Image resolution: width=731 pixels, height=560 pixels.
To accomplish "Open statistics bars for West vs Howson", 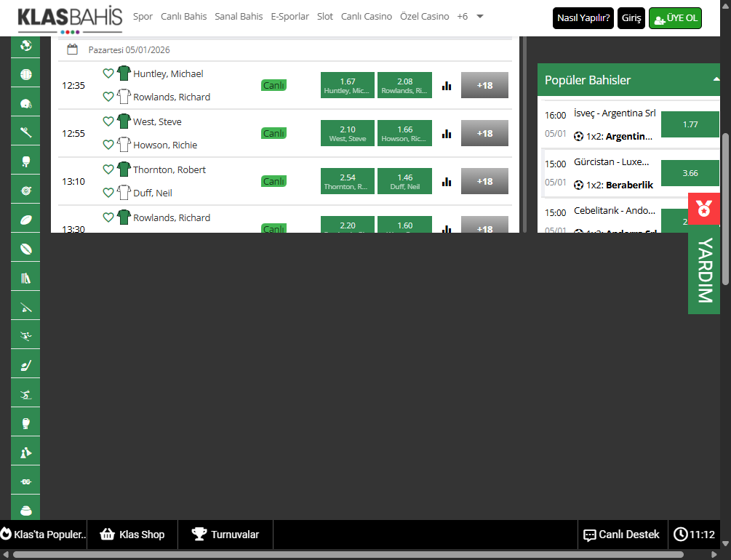I will (x=447, y=133).
